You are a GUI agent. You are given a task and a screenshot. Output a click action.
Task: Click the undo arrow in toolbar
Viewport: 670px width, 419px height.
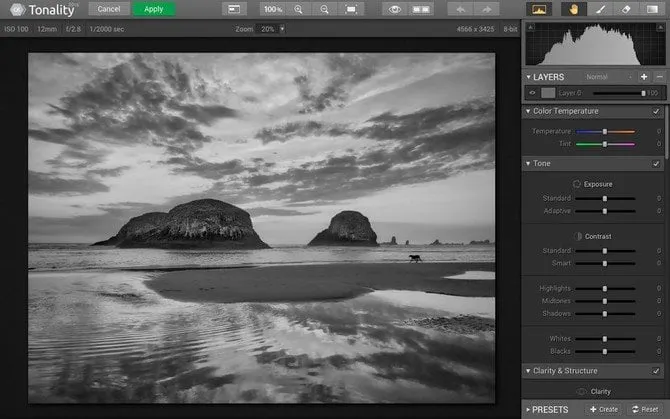463,9
